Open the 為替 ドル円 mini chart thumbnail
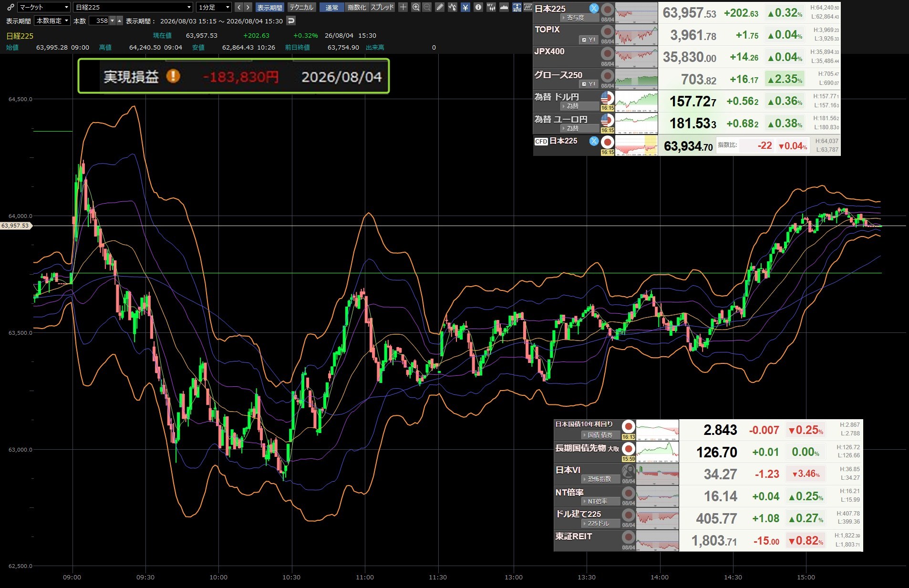 pos(636,102)
